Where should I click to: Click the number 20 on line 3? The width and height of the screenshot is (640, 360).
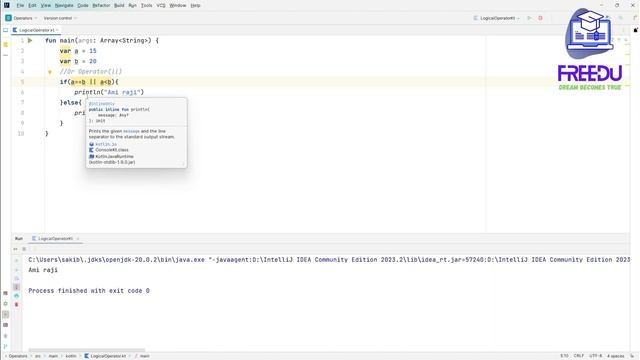(93, 61)
